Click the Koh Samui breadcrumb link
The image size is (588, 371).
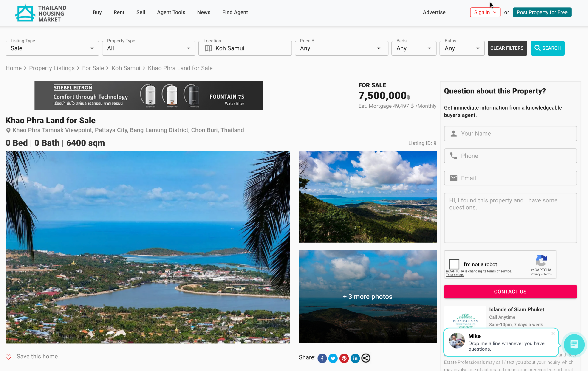pyautogui.click(x=126, y=68)
